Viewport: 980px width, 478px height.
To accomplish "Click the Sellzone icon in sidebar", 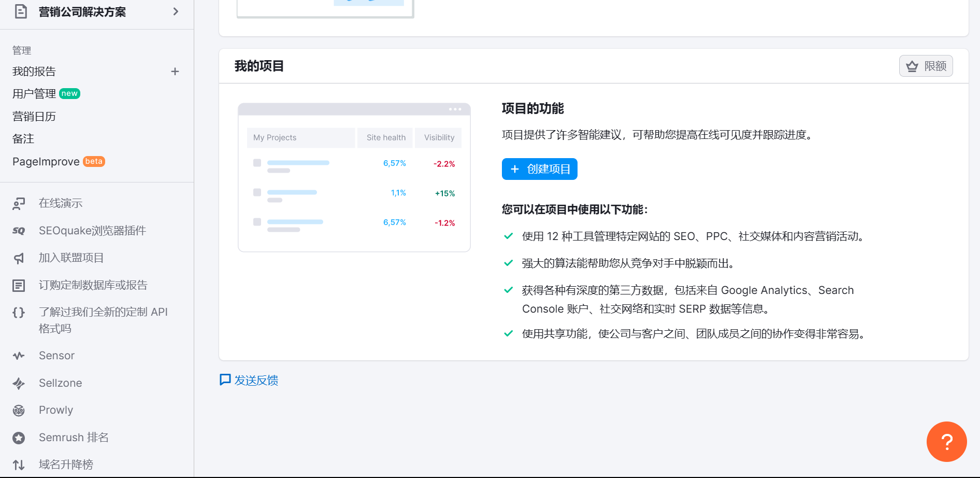I will click(x=19, y=383).
